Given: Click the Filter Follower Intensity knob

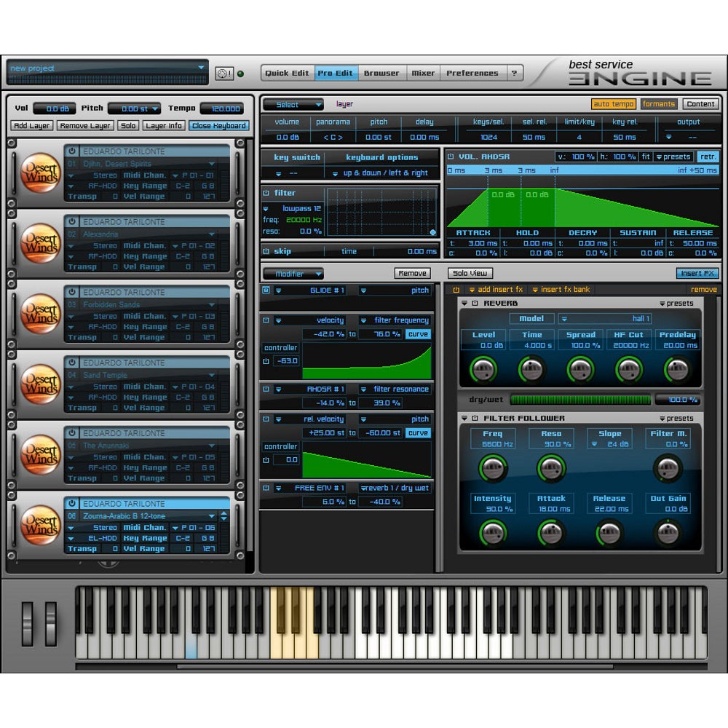Looking at the screenshot, I should [493, 533].
